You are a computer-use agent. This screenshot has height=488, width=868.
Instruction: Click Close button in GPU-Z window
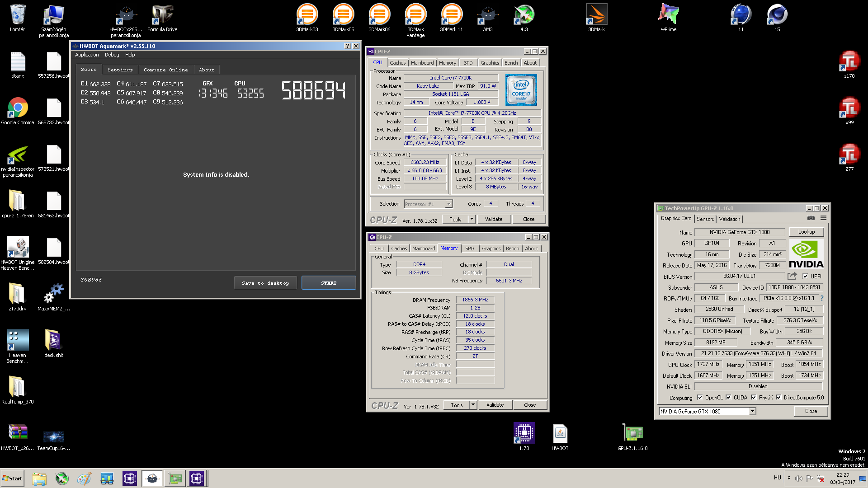point(811,411)
